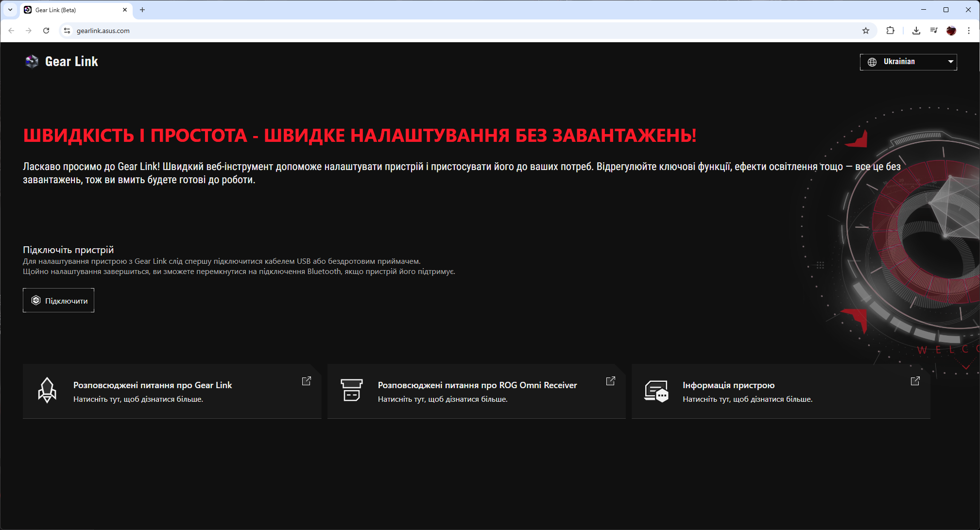Open external link icon on device info card
Viewport: 980px width, 530px height.
click(915, 381)
